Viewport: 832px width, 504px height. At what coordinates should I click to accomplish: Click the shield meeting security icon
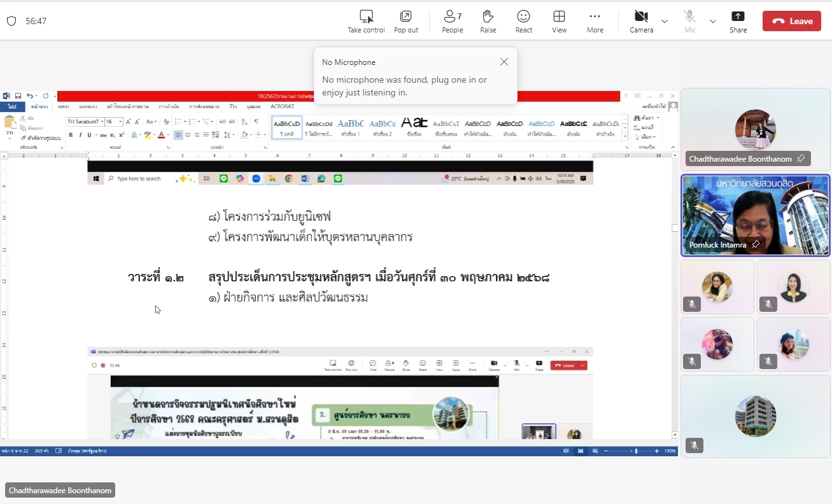tap(11, 21)
